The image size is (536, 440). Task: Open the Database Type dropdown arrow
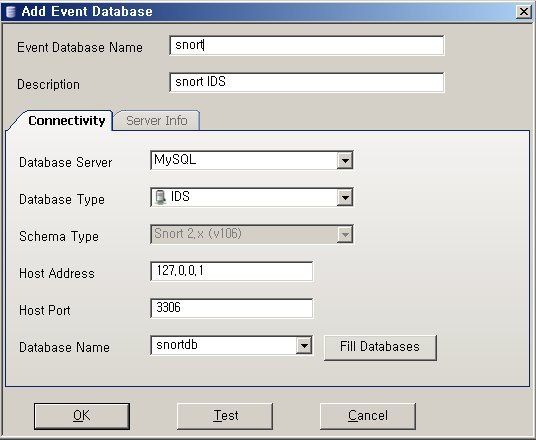coord(345,197)
